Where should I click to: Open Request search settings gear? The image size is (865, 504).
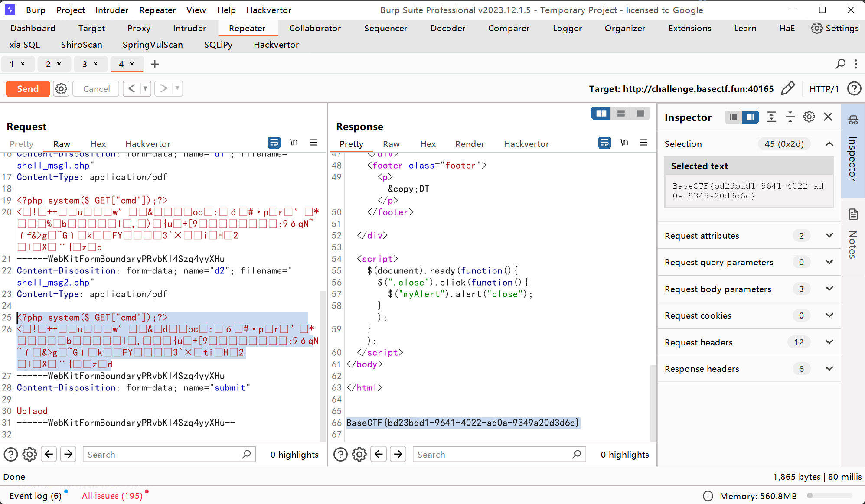(29, 454)
